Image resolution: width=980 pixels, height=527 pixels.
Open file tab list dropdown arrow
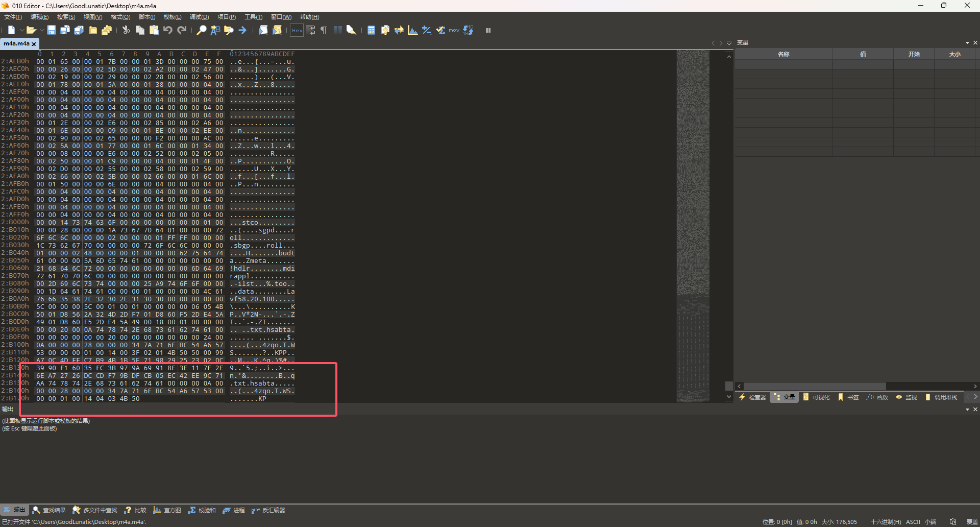(729, 43)
